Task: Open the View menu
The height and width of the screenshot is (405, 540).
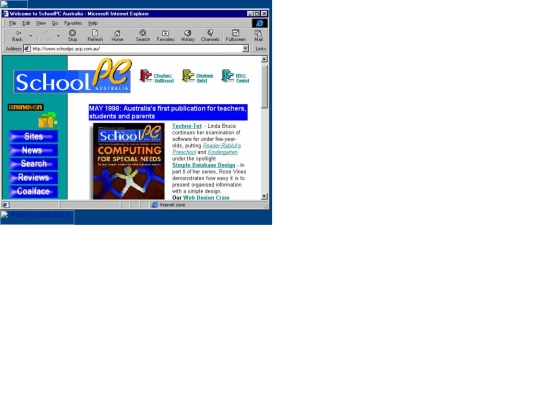Action: pos(41,23)
